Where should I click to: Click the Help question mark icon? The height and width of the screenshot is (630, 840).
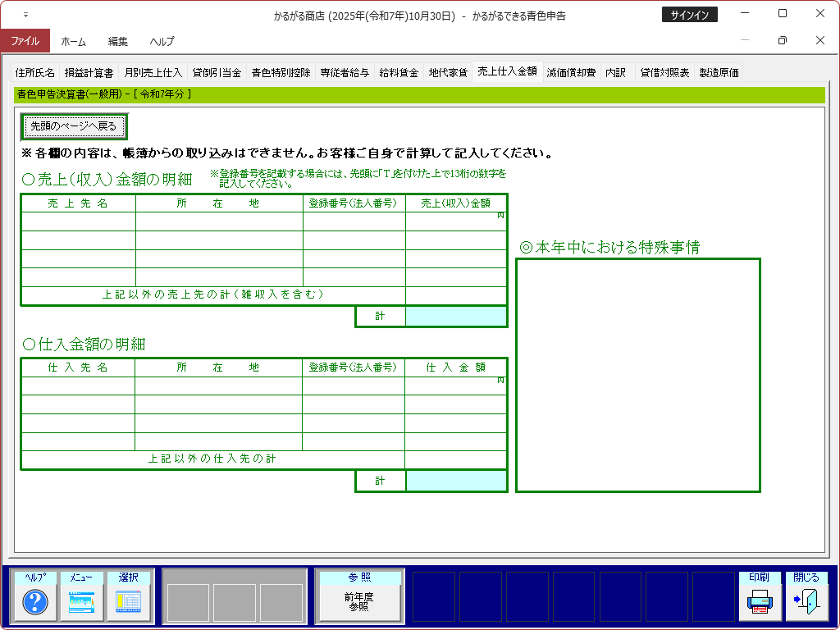point(35,602)
